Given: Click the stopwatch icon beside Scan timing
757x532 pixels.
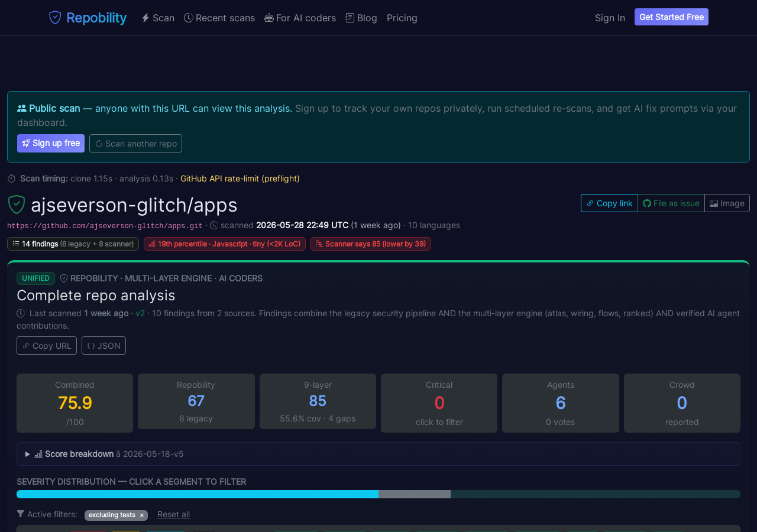Looking at the screenshot, I should pos(11,179).
